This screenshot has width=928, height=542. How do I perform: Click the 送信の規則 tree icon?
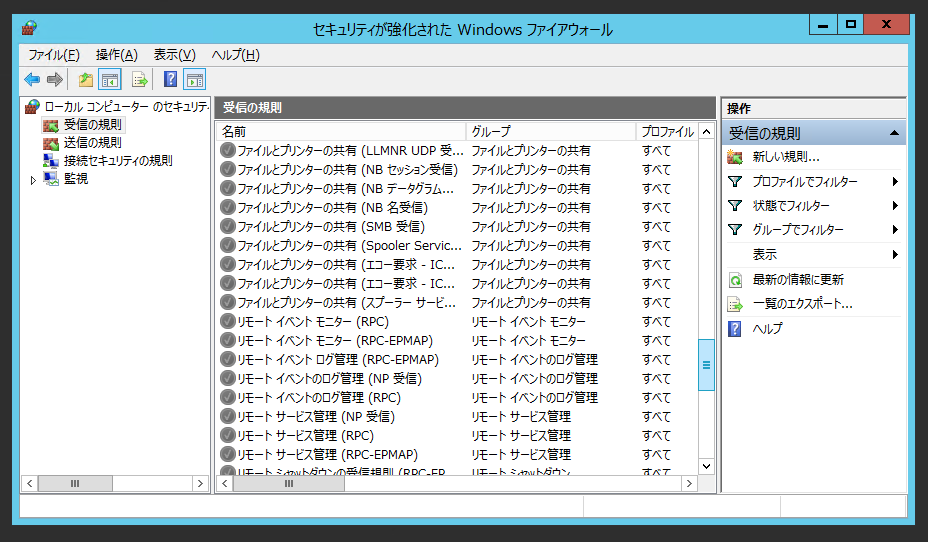click(x=51, y=143)
